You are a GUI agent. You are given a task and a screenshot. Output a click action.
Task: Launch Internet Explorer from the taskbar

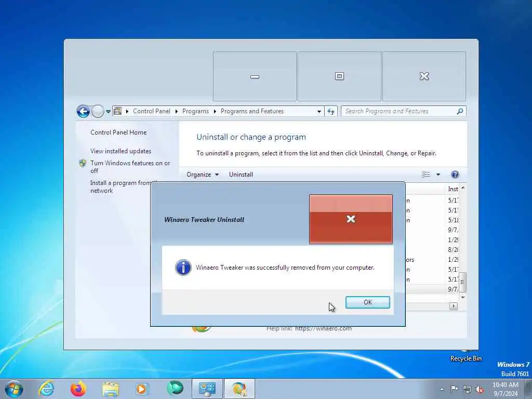click(46, 389)
